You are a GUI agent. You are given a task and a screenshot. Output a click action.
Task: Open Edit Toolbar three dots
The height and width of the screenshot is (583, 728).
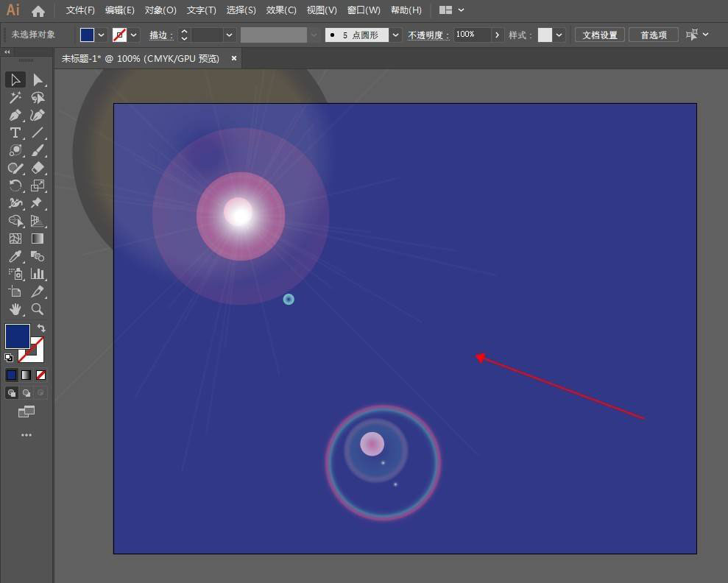pyautogui.click(x=26, y=435)
